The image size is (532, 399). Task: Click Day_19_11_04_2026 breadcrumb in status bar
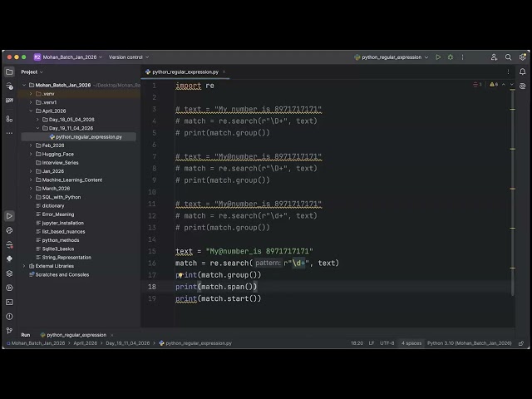coord(127,343)
